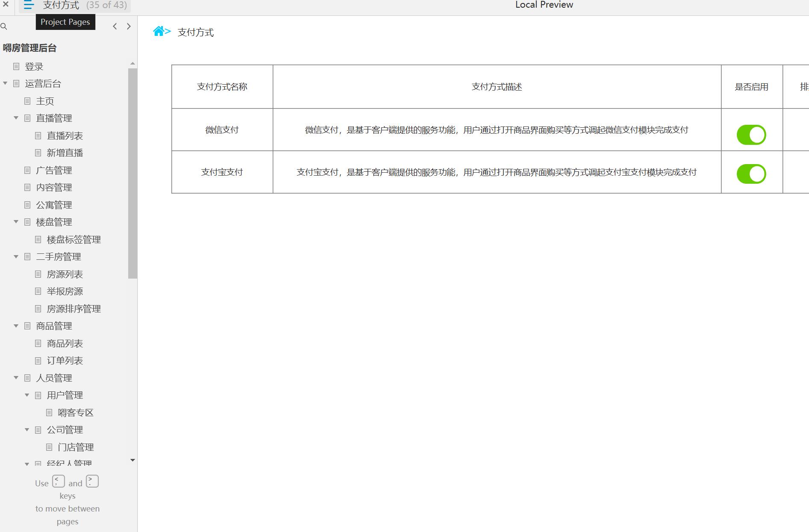This screenshot has height=532, width=809.
Task: Click the page icon beside 商品列表
Action: click(x=38, y=343)
